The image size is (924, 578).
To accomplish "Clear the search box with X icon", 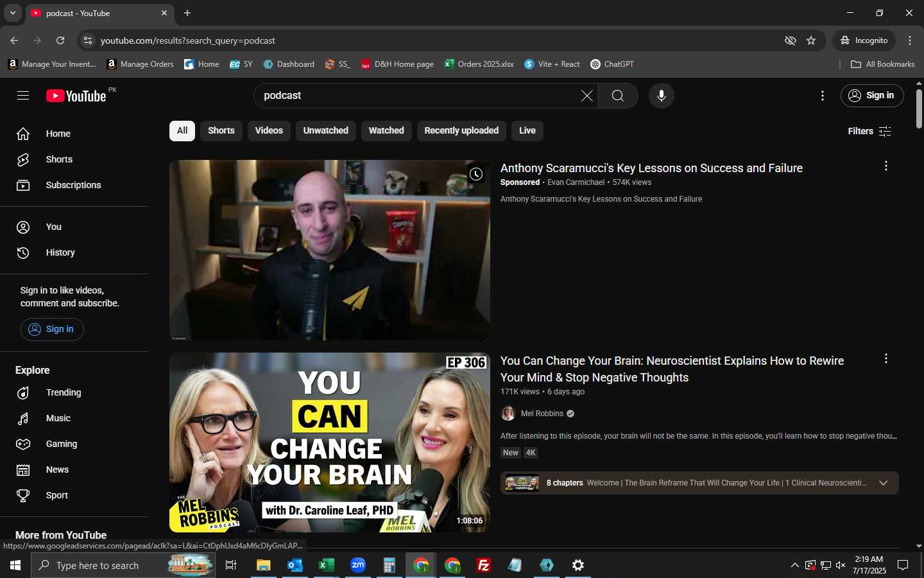I will (586, 96).
